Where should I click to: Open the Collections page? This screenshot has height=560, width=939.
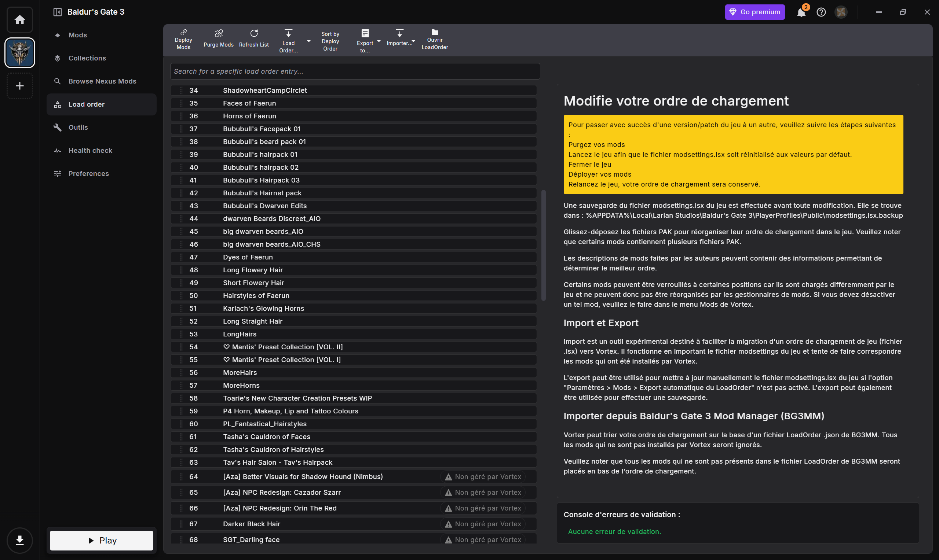(x=101, y=58)
